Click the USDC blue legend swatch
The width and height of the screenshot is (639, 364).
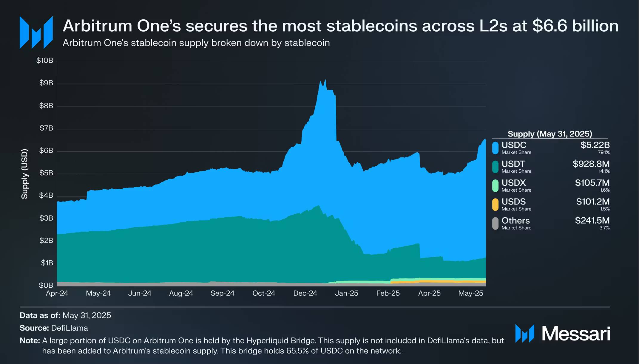point(495,148)
